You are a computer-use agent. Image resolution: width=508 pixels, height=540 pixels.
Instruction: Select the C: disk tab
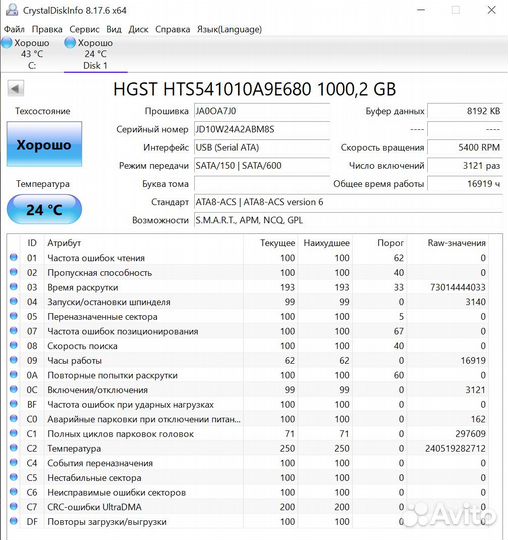point(32,54)
